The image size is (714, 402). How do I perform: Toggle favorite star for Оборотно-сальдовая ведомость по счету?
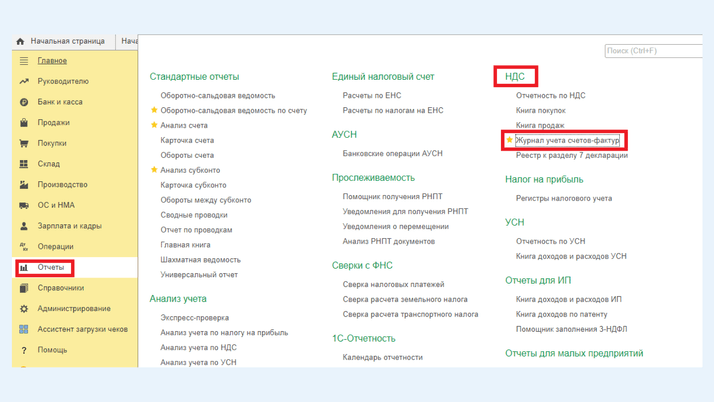pyautogui.click(x=154, y=110)
